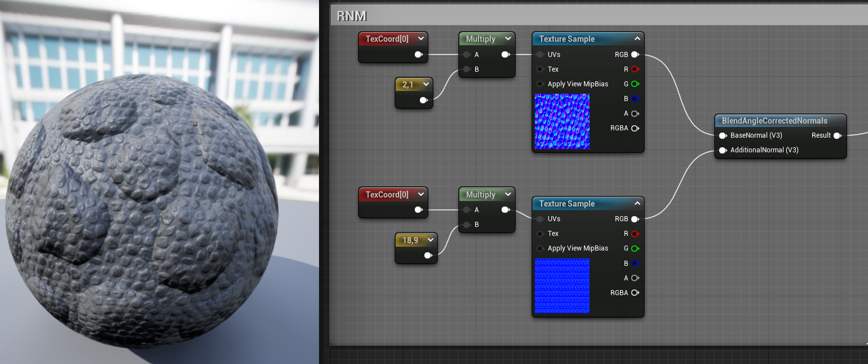This screenshot has width=868, height=364.
Task: Click the AdditionalNormal (V3) input pin
Action: [723, 150]
